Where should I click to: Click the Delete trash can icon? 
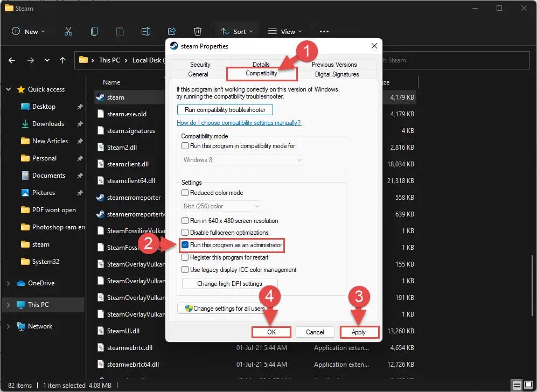(x=198, y=31)
